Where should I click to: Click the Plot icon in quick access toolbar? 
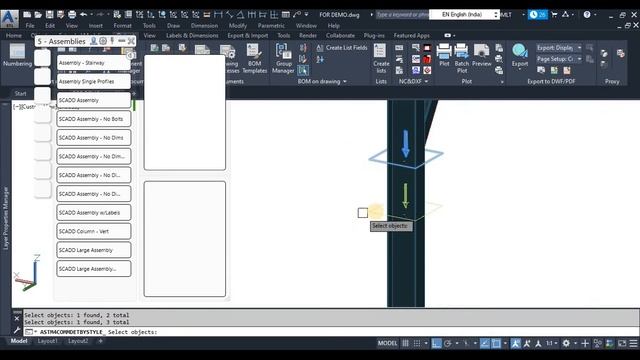(x=72, y=15)
